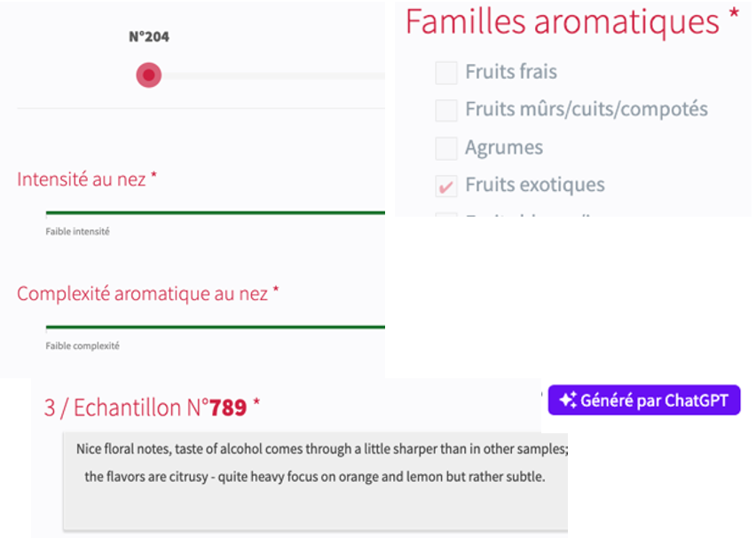Click the comment line mentioning orange and lemon

(x=315, y=477)
